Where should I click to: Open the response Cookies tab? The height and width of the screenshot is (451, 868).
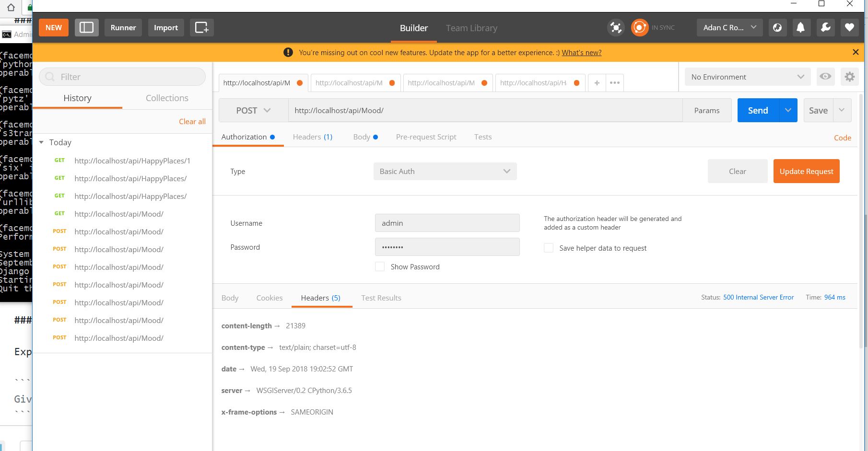tap(269, 298)
